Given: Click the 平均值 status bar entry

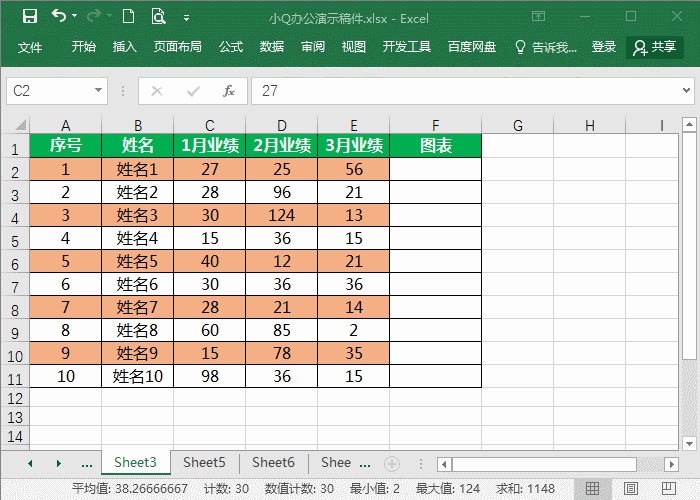Looking at the screenshot, I should 129,489.
